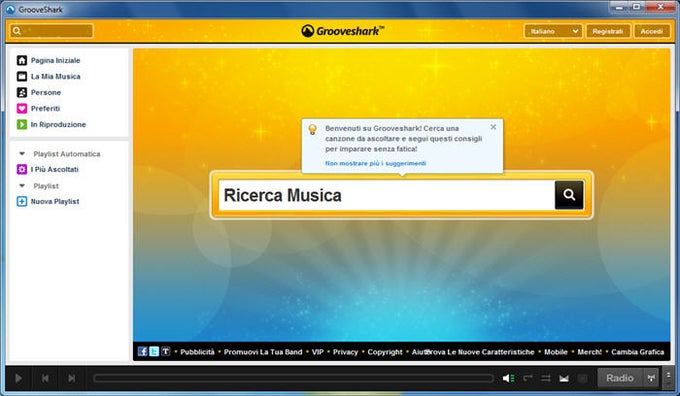
Task: Click the GrooveShark title bar app icon
Action: click(10, 9)
